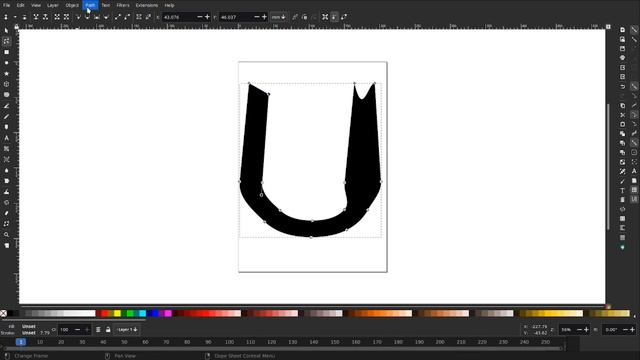Convert selected segments to lines
The height and width of the screenshot is (360, 640).
click(118, 17)
